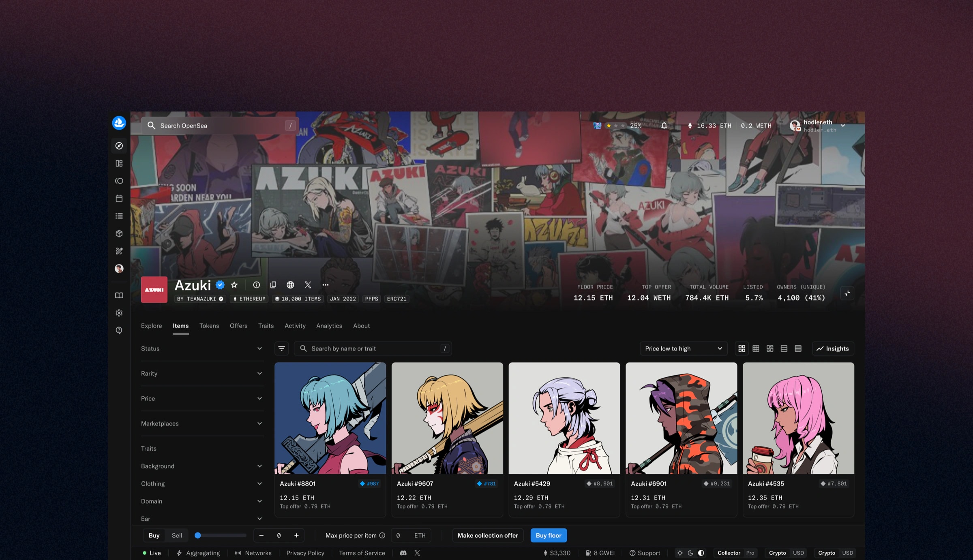Image resolution: width=973 pixels, height=560 pixels.
Task: Select the Sell mode toggle
Action: pyautogui.click(x=177, y=535)
